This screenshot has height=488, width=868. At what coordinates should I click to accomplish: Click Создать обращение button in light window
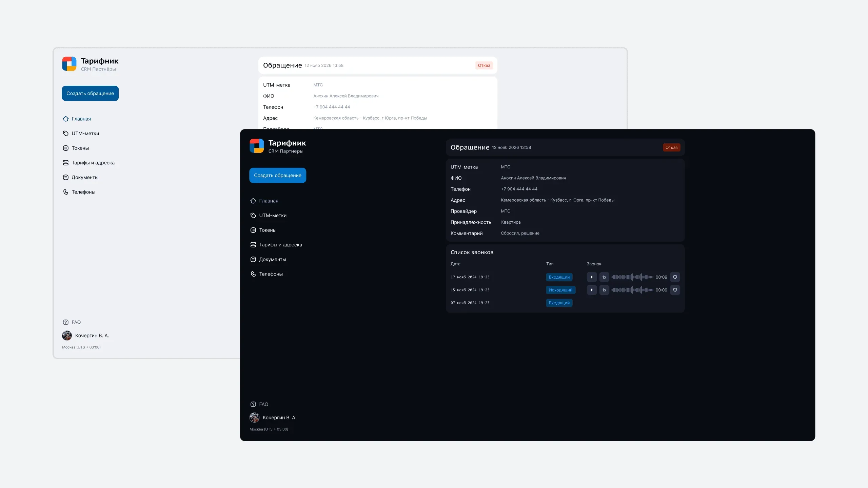click(90, 93)
